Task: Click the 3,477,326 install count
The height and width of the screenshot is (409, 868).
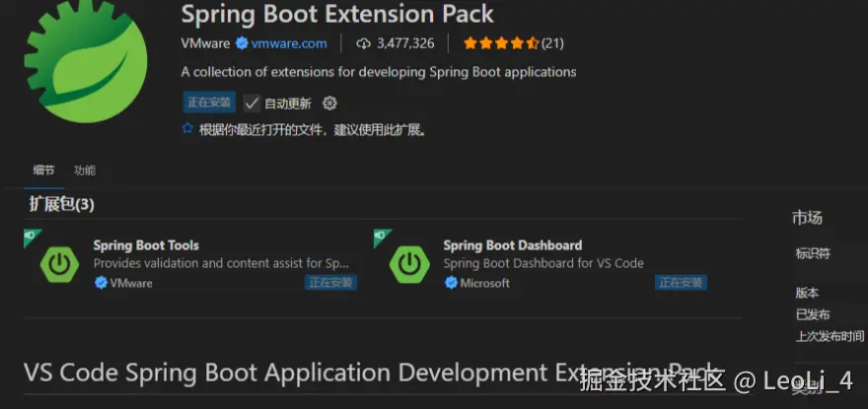Action: click(x=405, y=43)
